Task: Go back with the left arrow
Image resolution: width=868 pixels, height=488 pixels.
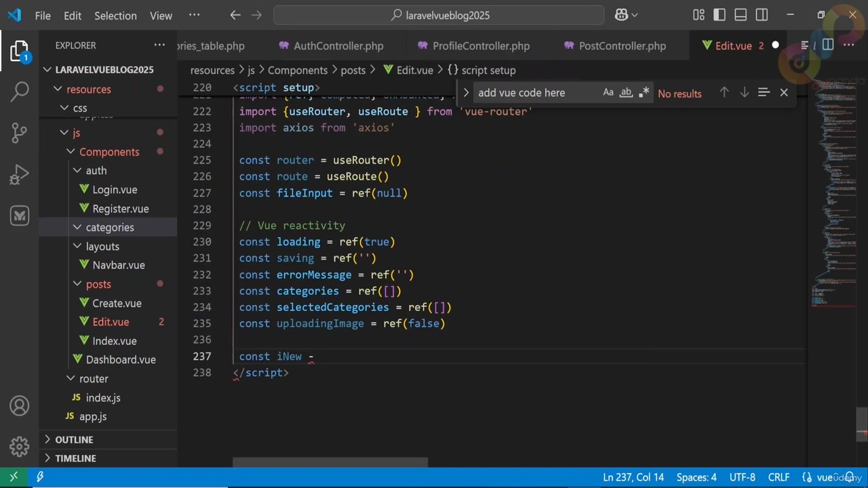Action: 235,15
